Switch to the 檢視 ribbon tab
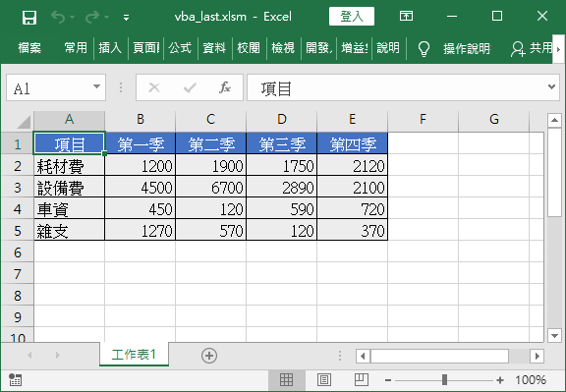Image resolution: width=566 pixels, height=392 pixels. (x=283, y=47)
